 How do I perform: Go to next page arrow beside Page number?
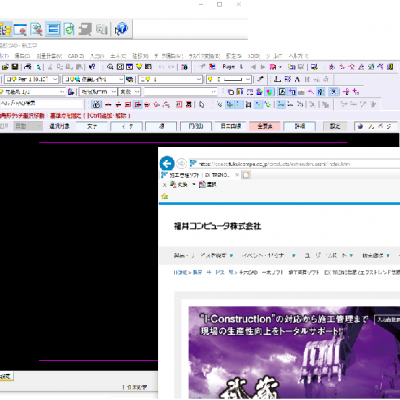coord(263,67)
